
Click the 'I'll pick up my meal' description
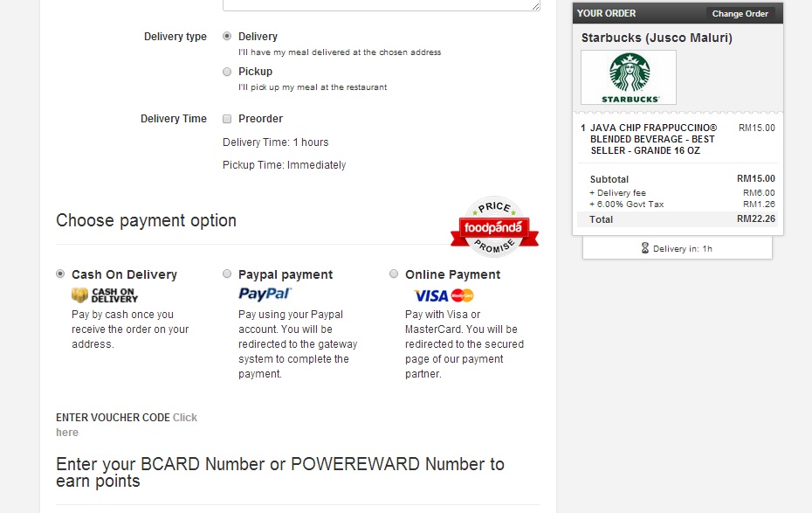[x=313, y=87]
